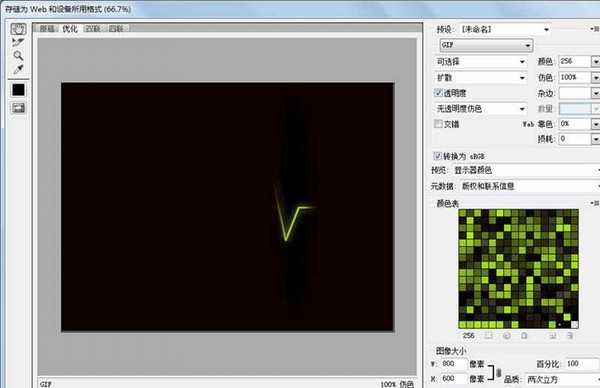
Task: Click new color icon below color table
Action: [x=553, y=336]
